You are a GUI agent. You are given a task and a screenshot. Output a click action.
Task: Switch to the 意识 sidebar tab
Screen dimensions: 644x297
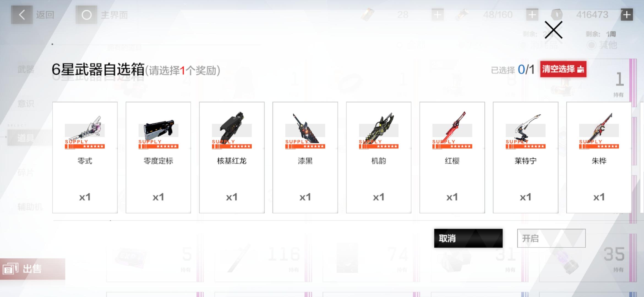tap(26, 104)
